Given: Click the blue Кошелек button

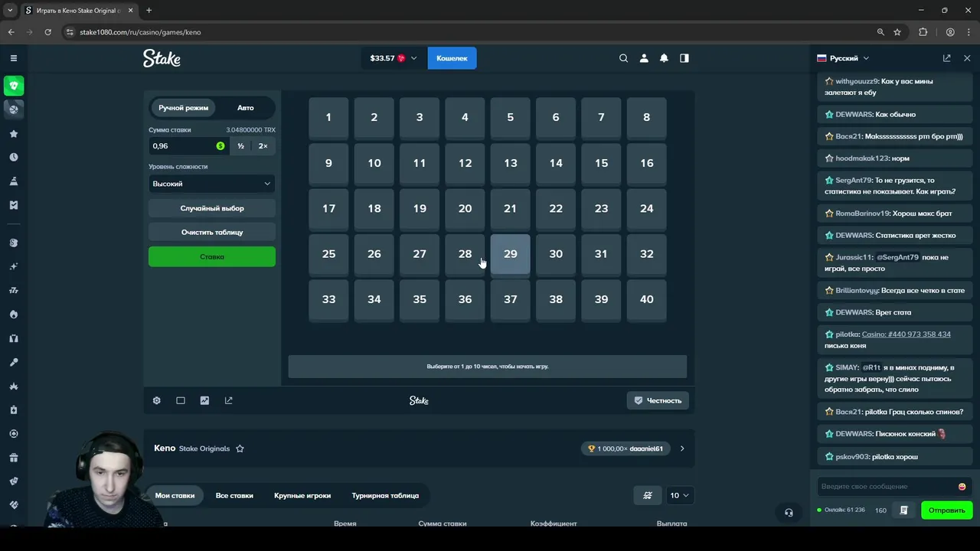Looking at the screenshot, I should [x=452, y=58].
